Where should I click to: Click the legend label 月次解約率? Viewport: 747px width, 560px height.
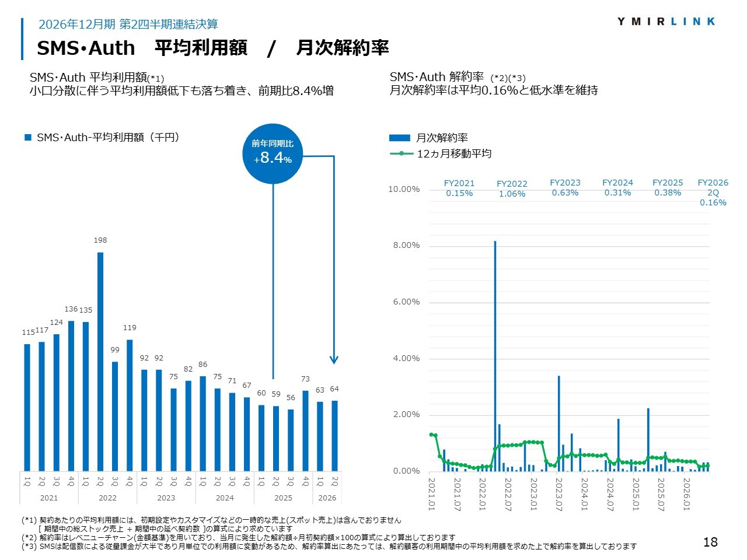click(442, 138)
